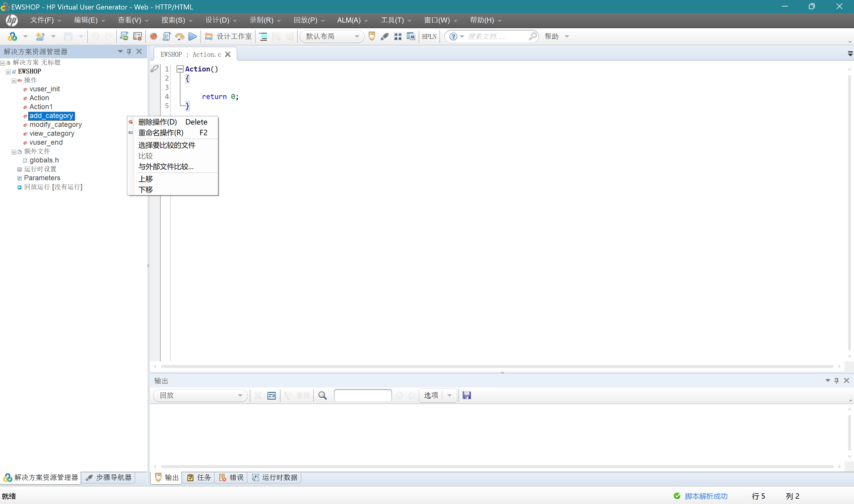Choose 重命名操作(R) from context menu

coord(161,133)
